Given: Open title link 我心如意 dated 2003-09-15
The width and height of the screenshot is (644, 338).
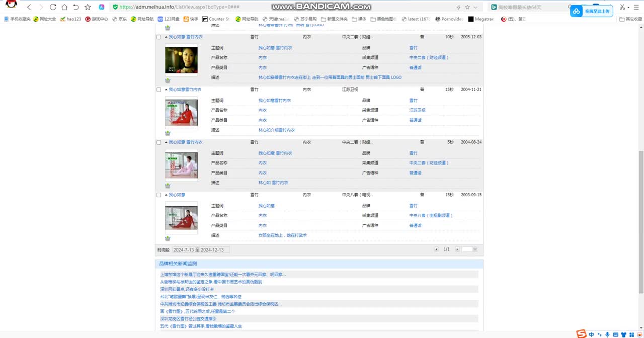Looking at the screenshot, I should [x=177, y=195].
